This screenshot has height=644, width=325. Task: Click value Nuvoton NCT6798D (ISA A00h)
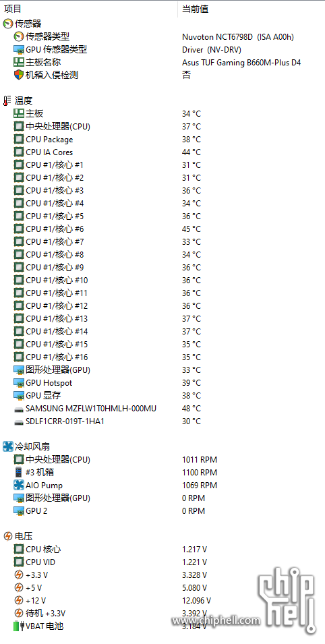[x=238, y=37]
